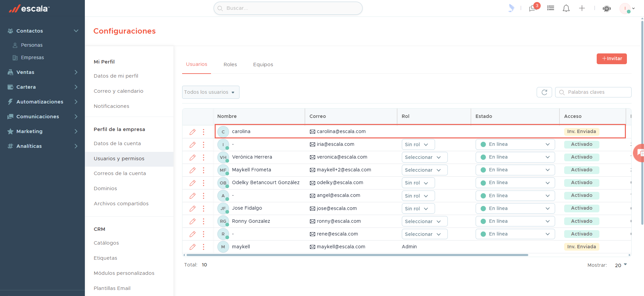Open Archivos compartidos settings
The height and width of the screenshot is (296, 644).
pyautogui.click(x=121, y=204)
